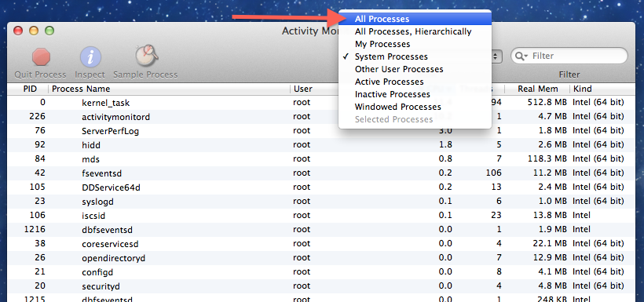Click the green zoom window button
The height and width of the screenshot is (302, 644).
49,31
